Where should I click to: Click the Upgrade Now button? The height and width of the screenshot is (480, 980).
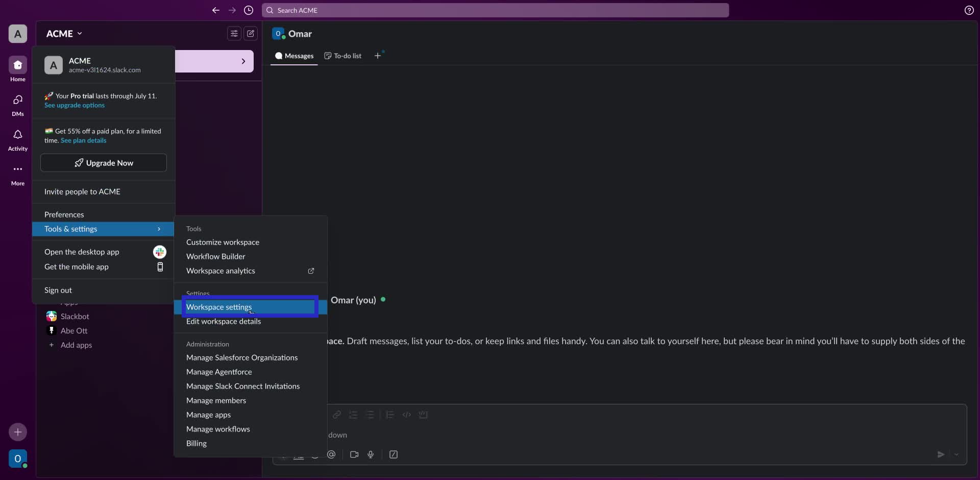(x=103, y=162)
